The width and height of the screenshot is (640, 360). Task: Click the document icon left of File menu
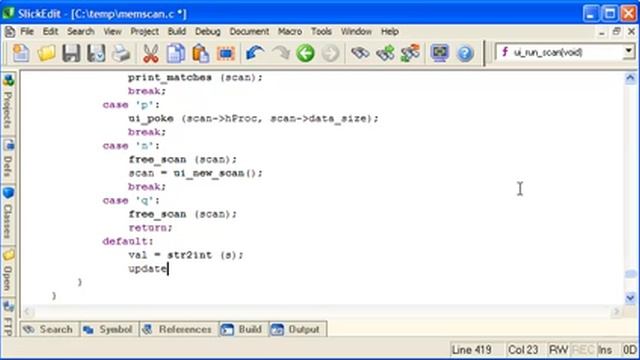pos(10,31)
